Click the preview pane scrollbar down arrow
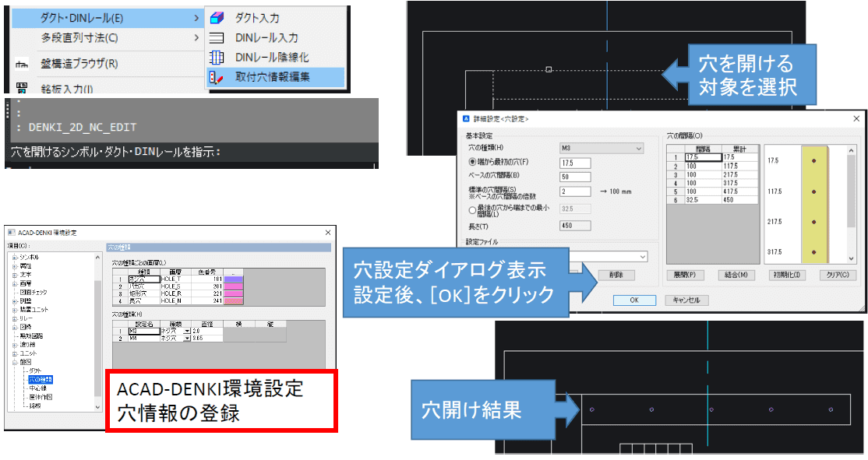The image size is (868, 460). (x=851, y=258)
